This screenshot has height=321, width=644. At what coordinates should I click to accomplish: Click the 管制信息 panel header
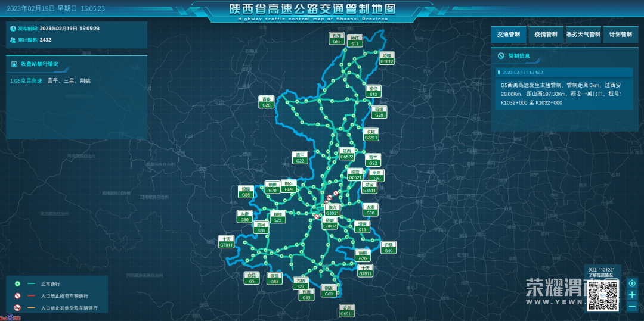point(518,56)
